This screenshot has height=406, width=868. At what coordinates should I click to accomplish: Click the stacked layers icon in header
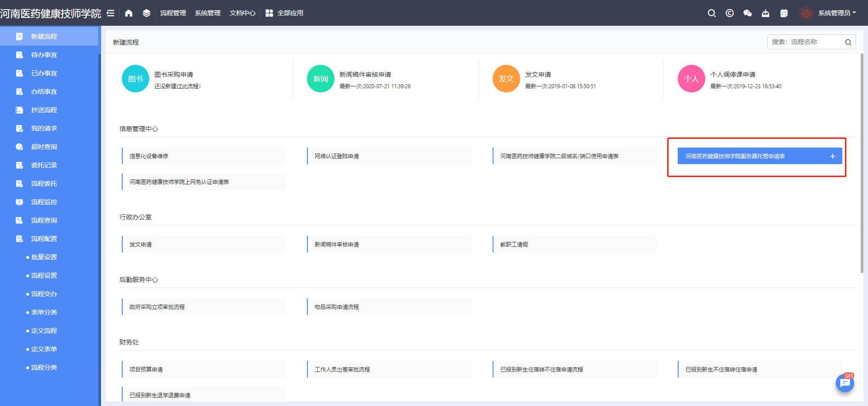pyautogui.click(x=147, y=13)
